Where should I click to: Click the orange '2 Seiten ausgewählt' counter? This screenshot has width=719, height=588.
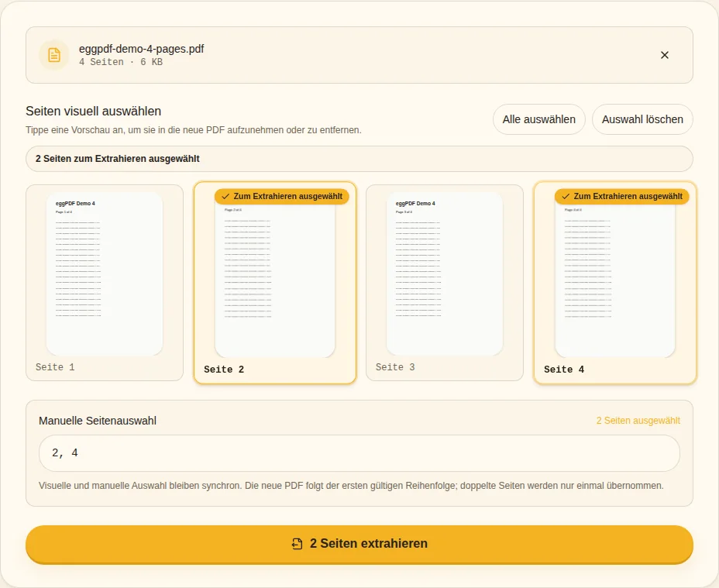point(638,421)
